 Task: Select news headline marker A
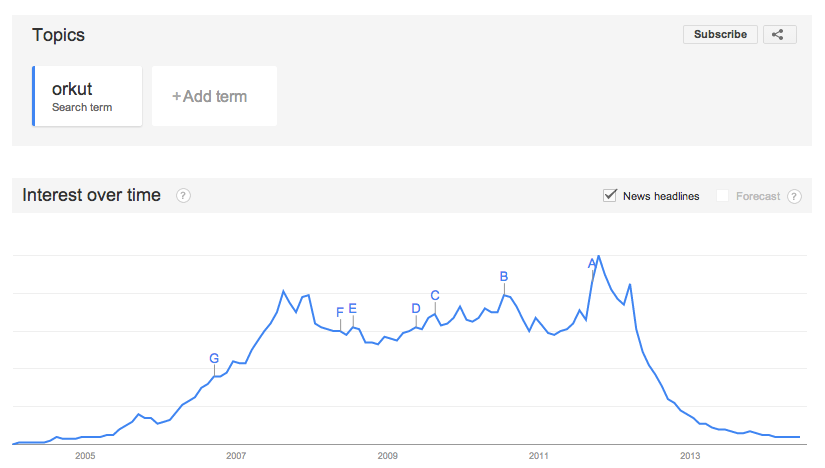pyautogui.click(x=592, y=263)
